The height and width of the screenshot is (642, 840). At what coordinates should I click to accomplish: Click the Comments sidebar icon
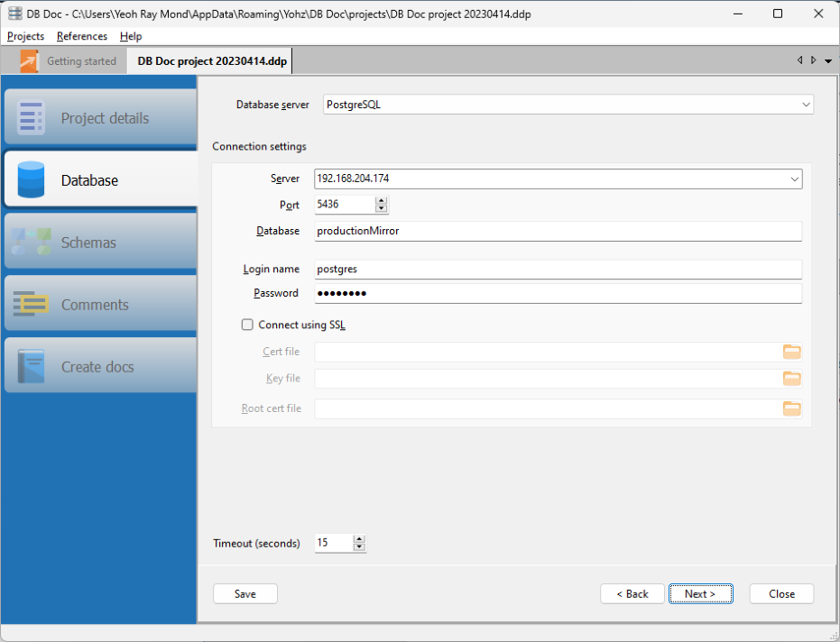tap(32, 305)
